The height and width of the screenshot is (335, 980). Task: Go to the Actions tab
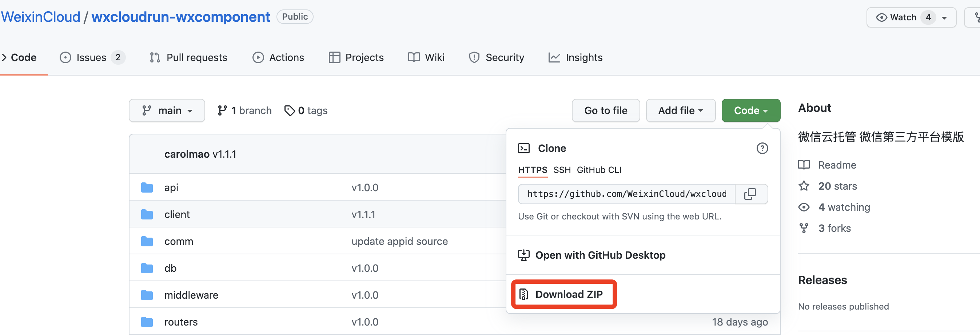click(x=278, y=57)
